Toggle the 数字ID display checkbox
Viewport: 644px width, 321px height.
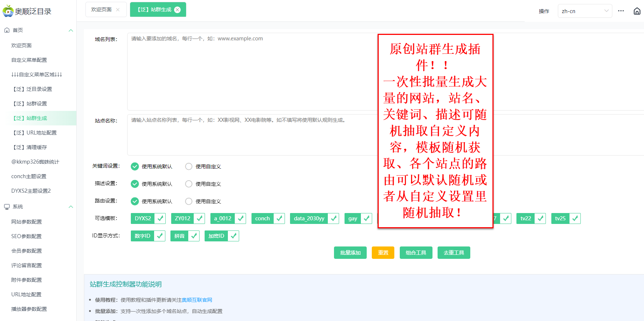pos(148,236)
